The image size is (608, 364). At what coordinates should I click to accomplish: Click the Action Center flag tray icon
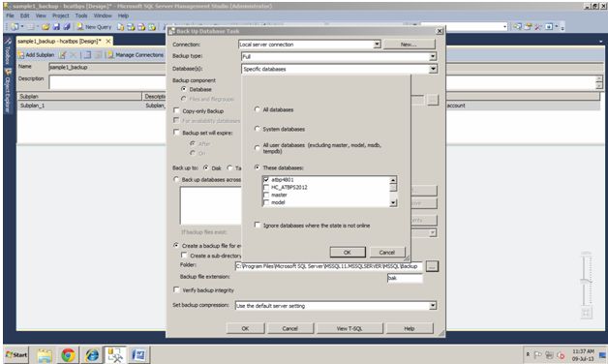(x=538, y=354)
